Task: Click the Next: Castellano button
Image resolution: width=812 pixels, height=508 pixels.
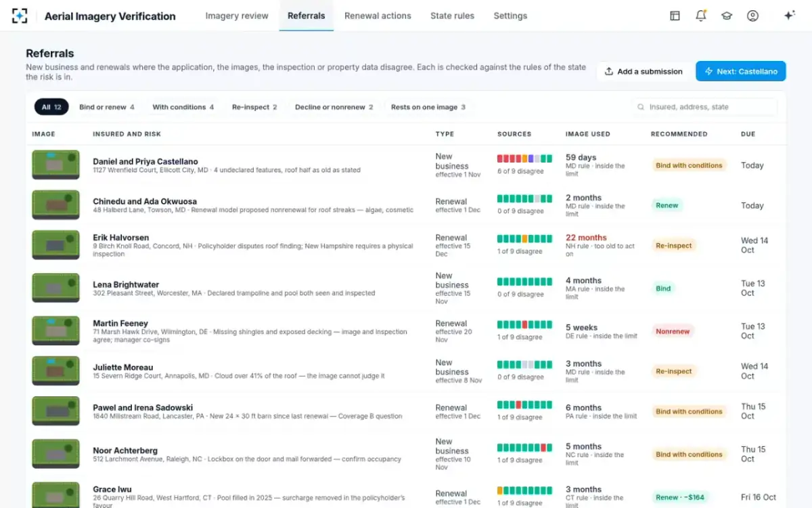Action: click(741, 71)
